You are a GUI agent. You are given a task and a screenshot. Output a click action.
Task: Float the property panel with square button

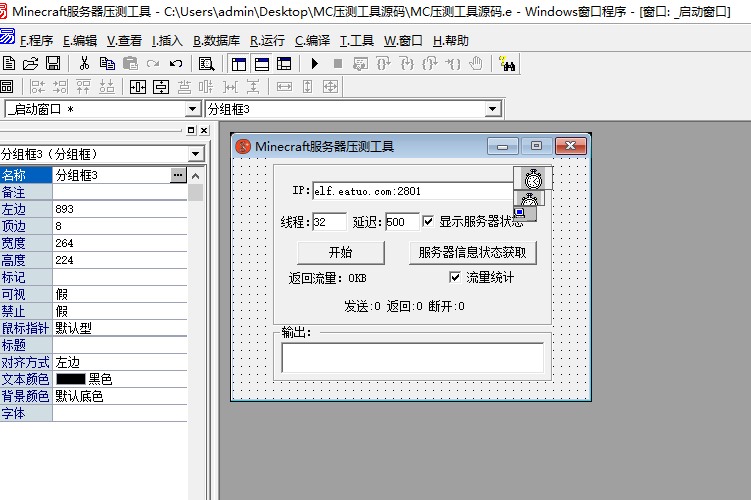pos(191,130)
